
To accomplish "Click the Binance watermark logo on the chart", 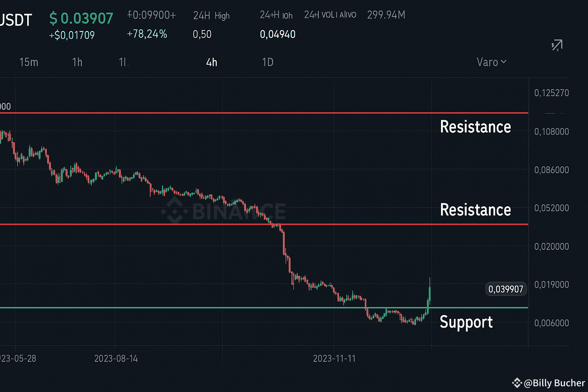I will click(x=174, y=210).
